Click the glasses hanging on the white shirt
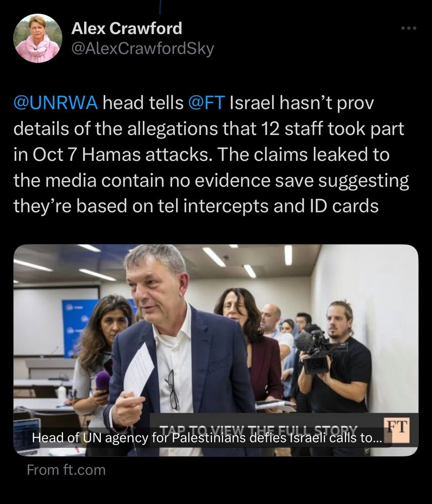The image size is (432, 504). click(x=173, y=390)
